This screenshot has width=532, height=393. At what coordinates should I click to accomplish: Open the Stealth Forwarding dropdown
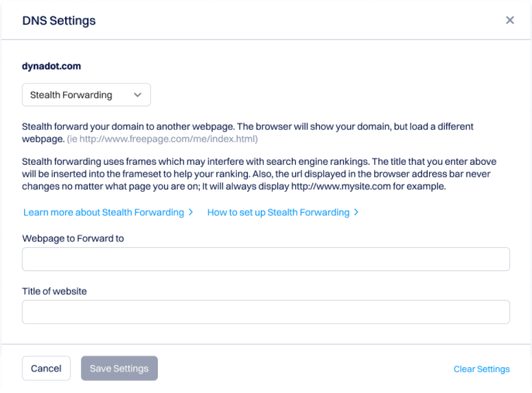coord(86,95)
